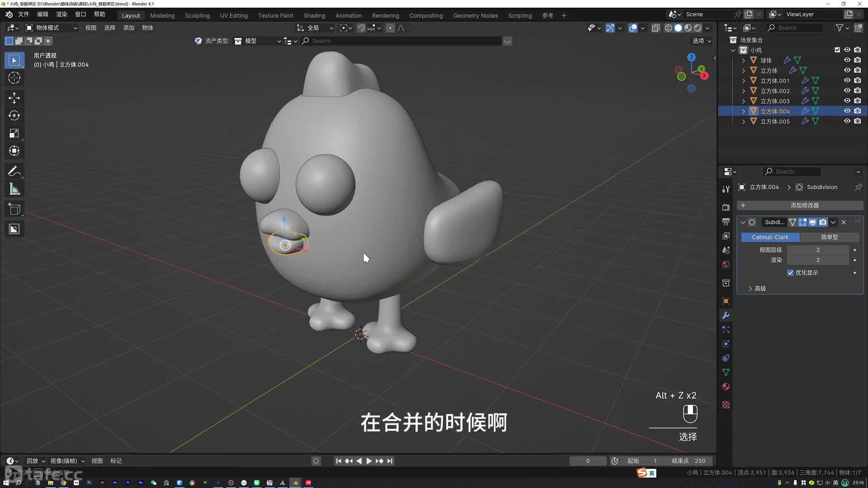The width and height of the screenshot is (868, 488).
Task: Uncheck the 小鸡 collection checkbox
Action: point(837,50)
